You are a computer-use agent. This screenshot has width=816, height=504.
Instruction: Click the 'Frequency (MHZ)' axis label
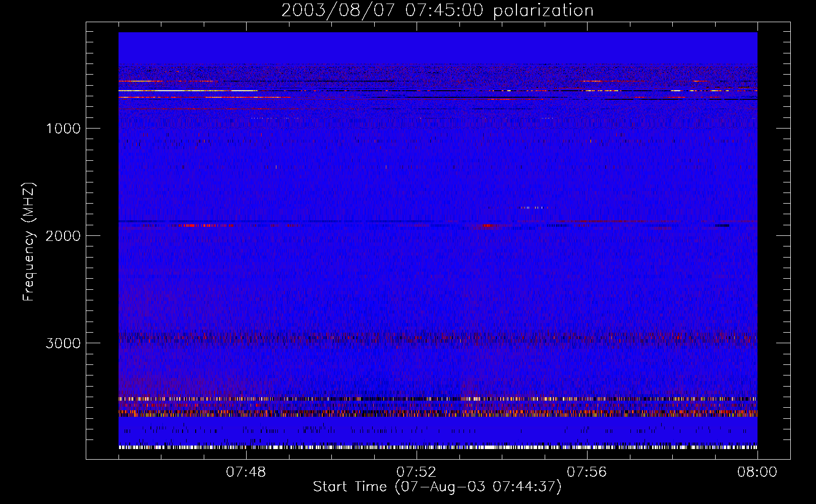pos(28,242)
